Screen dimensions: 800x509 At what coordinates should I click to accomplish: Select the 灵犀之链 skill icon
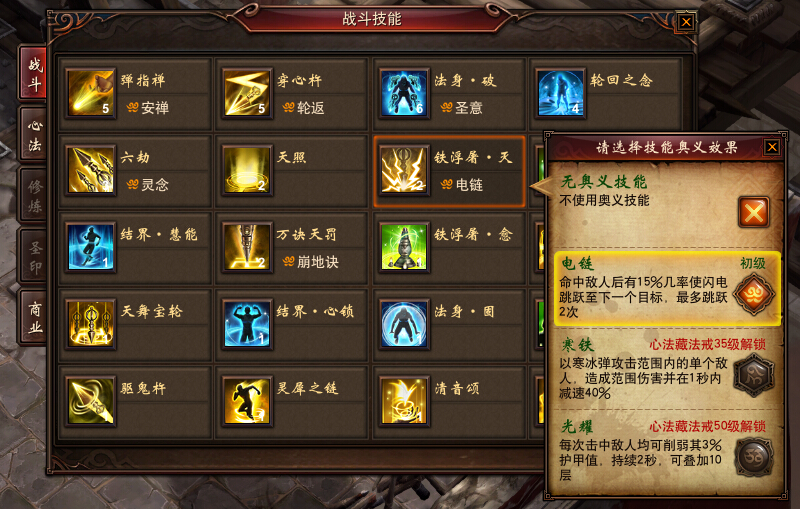[x=247, y=401]
